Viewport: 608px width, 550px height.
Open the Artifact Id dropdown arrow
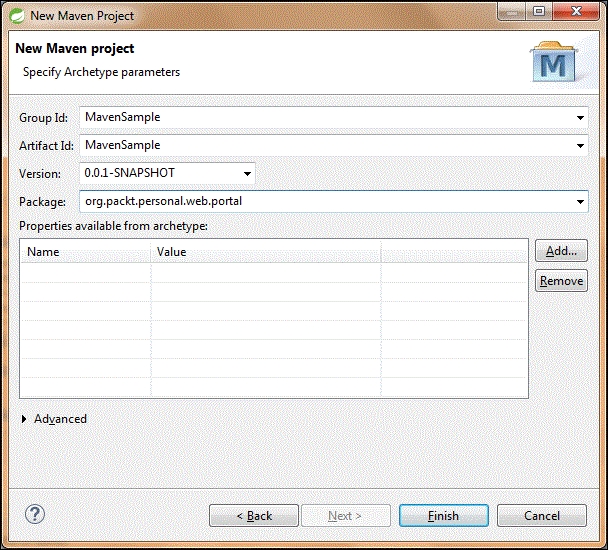[x=581, y=145]
